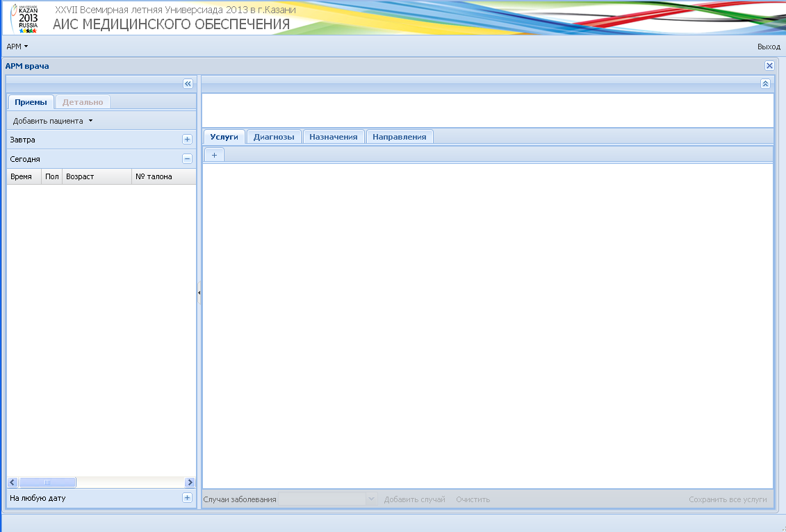The height and width of the screenshot is (532, 786).
Task: Open the АРМ menu
Action: (17, 47)
